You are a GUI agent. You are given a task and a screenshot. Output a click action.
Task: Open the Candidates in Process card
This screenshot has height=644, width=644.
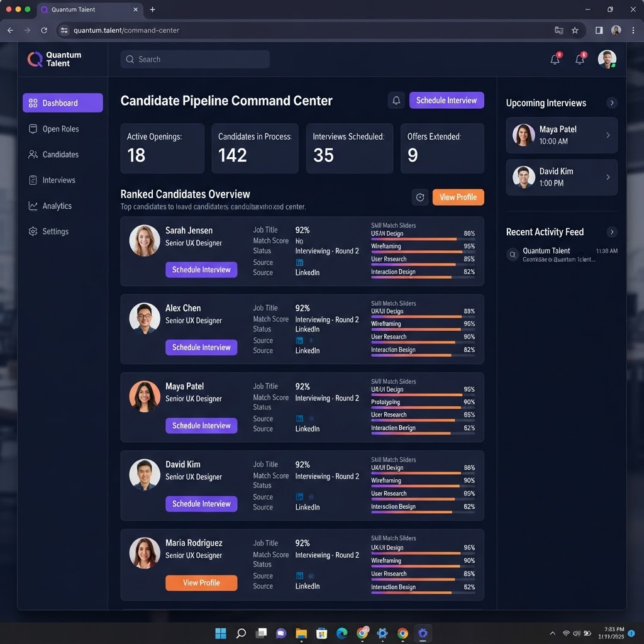(255, 148)
